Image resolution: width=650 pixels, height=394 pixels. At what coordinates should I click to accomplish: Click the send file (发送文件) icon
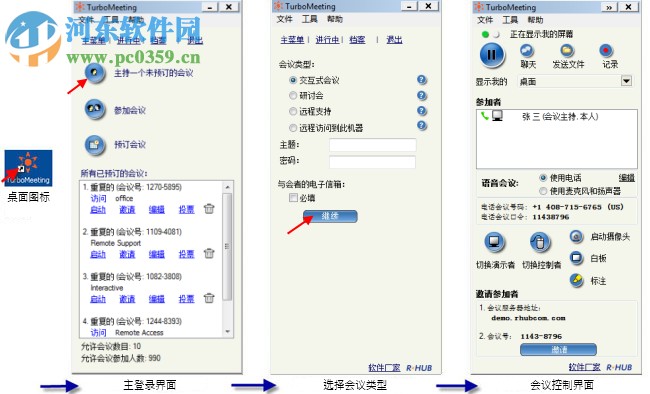click(x=567, y=51)
